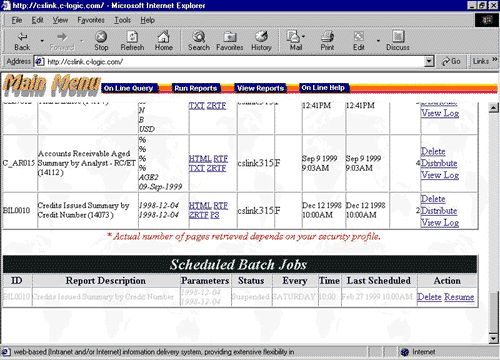Switch to the Run Reports tab
Screen dimensions: 500x360
[196, 88]
